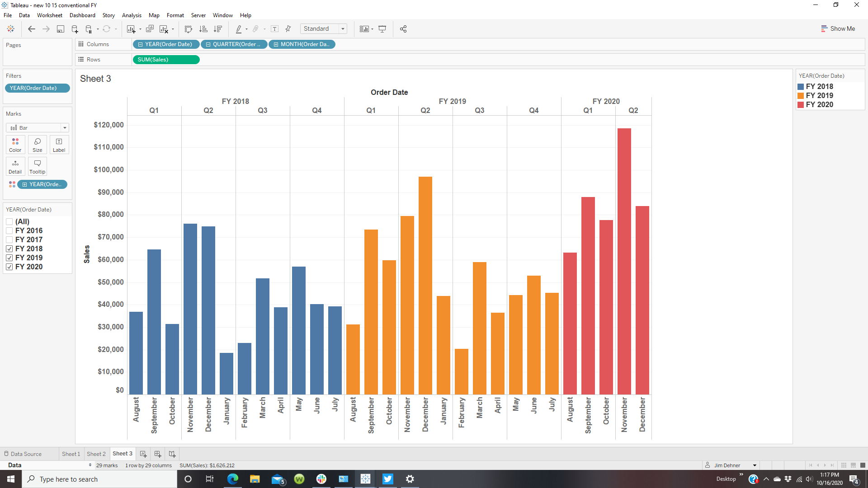Click the Save workbook icon

(60, 29)
